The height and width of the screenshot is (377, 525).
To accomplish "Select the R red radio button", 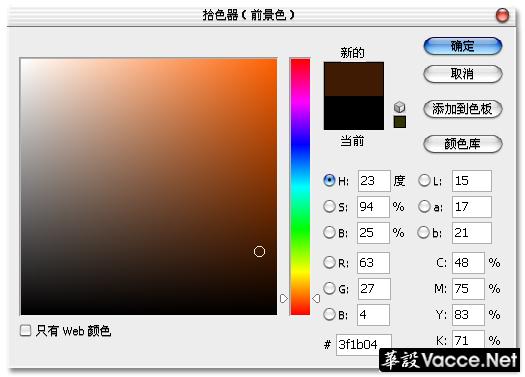I will [329, 262].
